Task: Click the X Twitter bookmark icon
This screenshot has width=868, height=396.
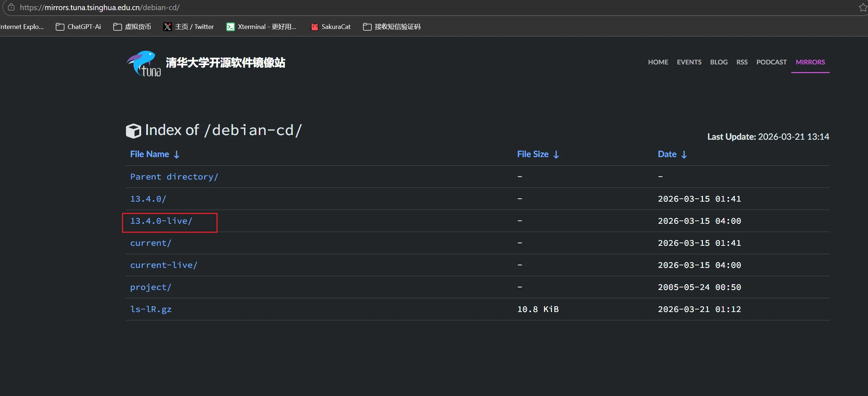Action: coord(167,26)
